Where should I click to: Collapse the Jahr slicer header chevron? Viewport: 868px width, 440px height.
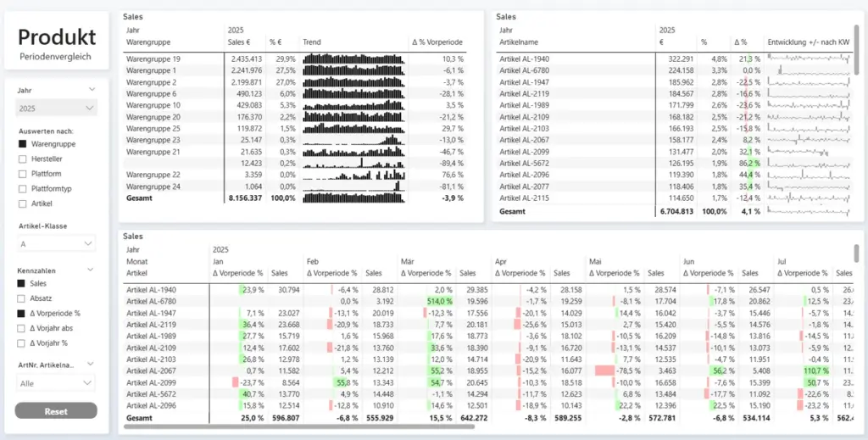92,89
